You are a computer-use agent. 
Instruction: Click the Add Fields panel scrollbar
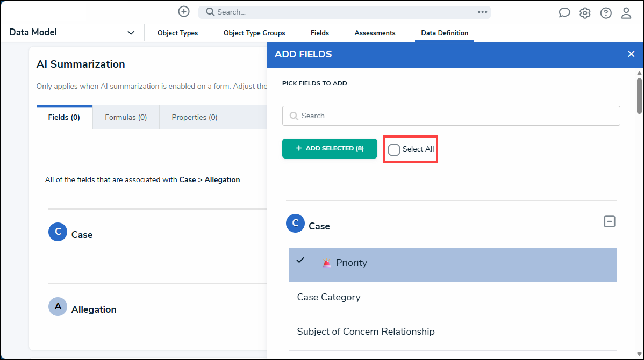(639, 96)
